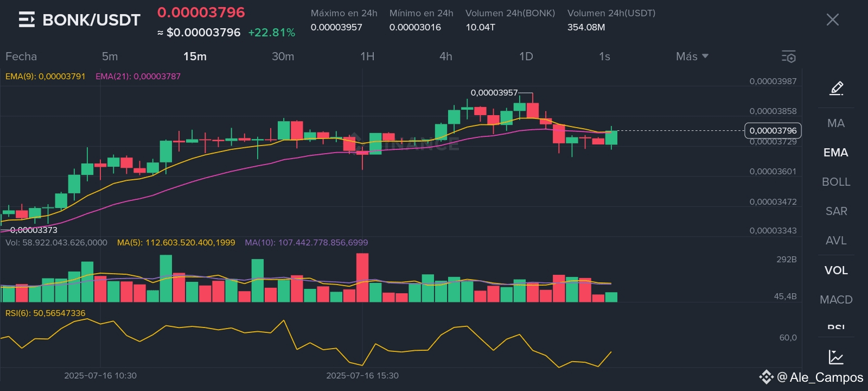Open the hamburger menu beside BONK/USDT
868x391 pixels.
click(27, 20)
